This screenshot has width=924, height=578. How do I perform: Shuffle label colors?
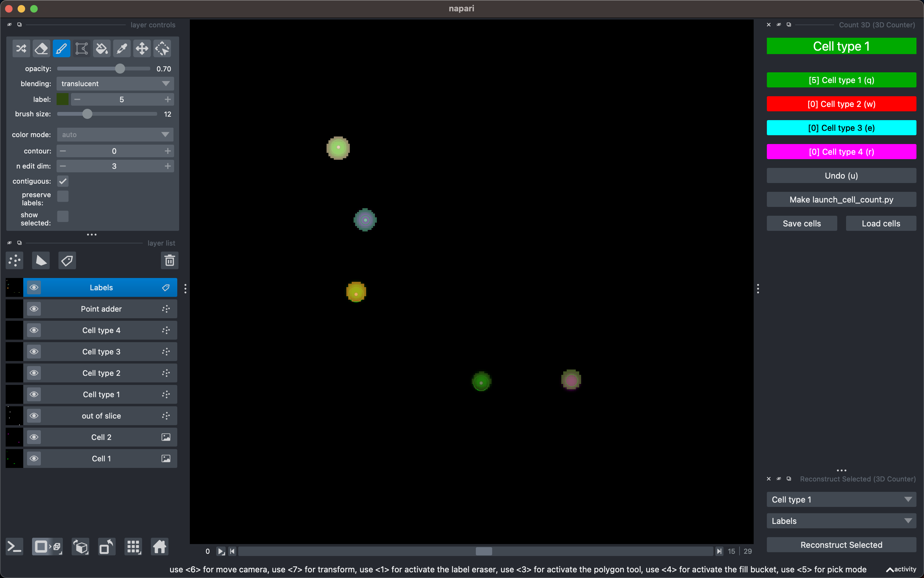coord(21,48)
